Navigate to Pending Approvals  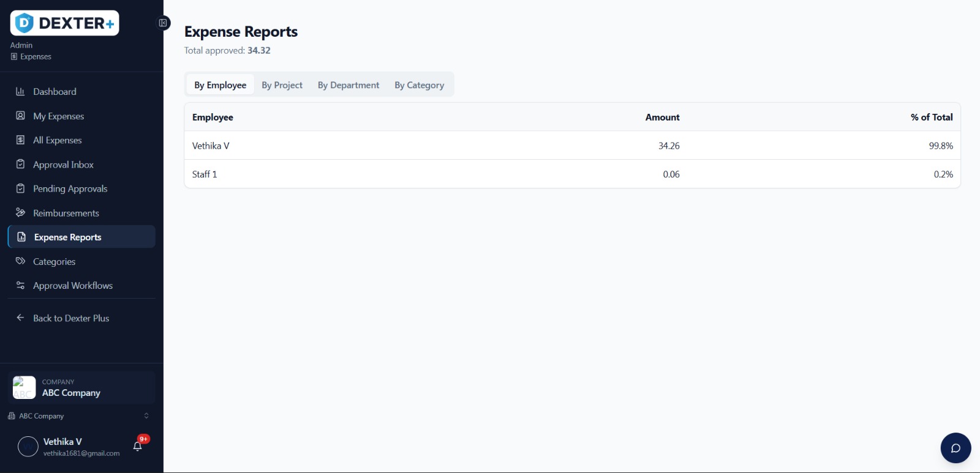coord(81,188)
